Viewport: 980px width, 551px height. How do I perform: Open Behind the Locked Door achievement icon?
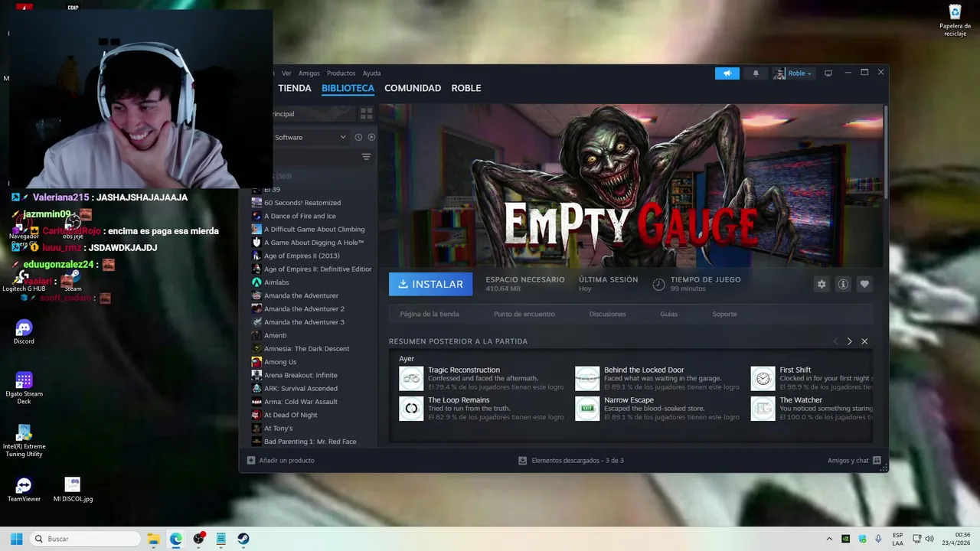coord(587,378)
